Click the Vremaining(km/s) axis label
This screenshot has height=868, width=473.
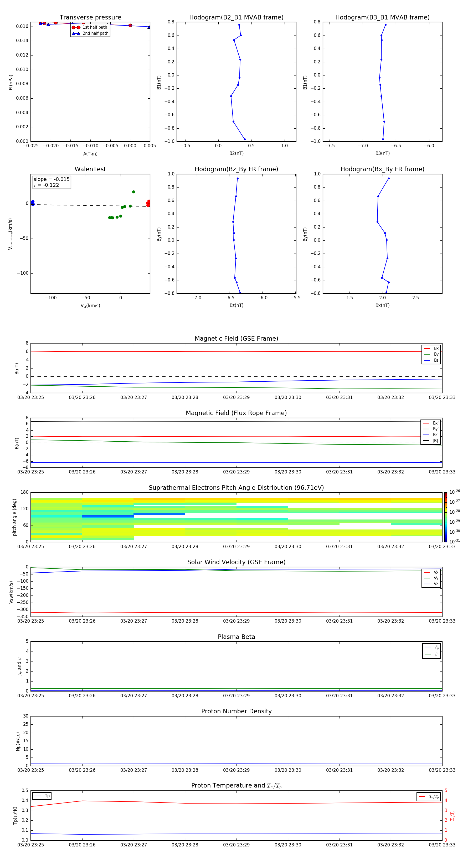pos(11,234)
